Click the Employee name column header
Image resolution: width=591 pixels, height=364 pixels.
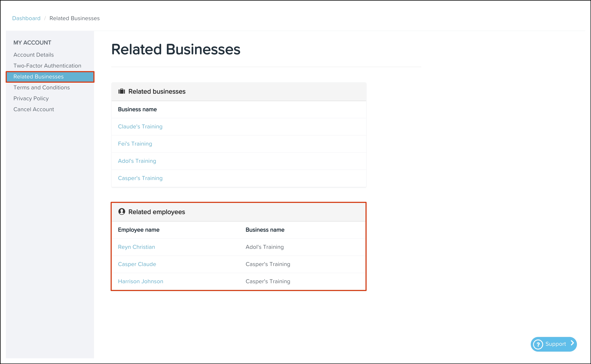[x=139, y=230]
